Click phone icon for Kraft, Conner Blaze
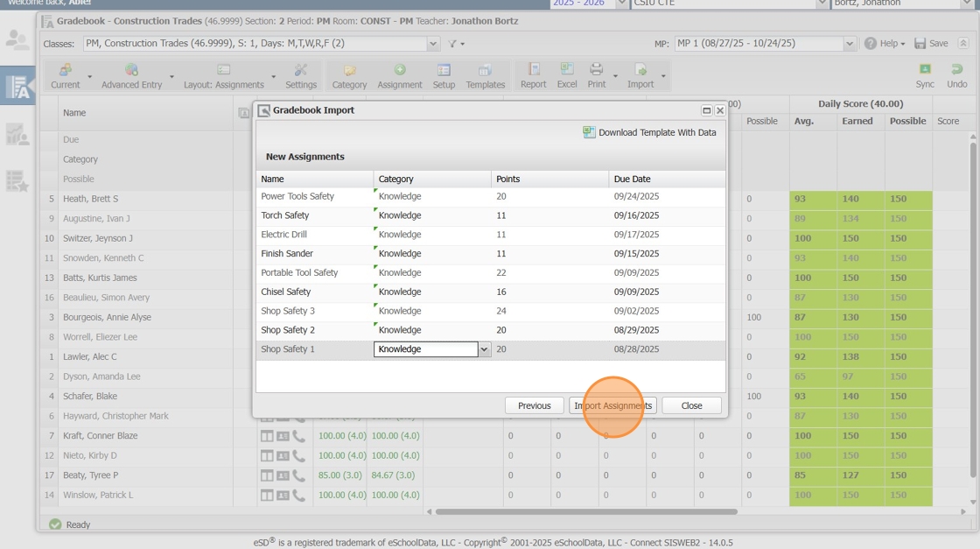The width and height of the screenshot is (980, 549). click(x=299, y=436)
